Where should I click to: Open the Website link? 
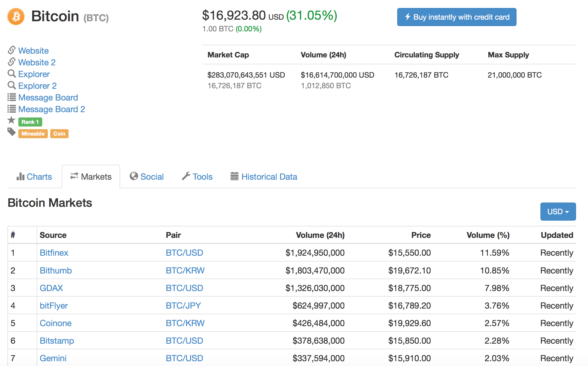[x=33, y=51]
